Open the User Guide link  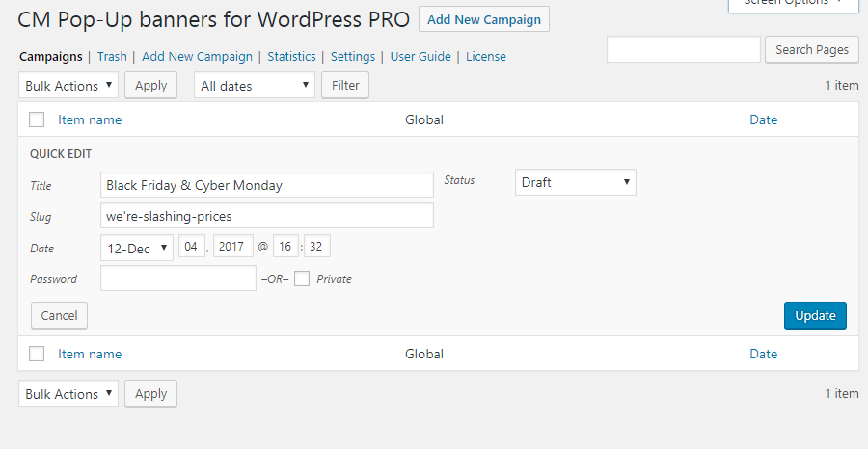420,57
